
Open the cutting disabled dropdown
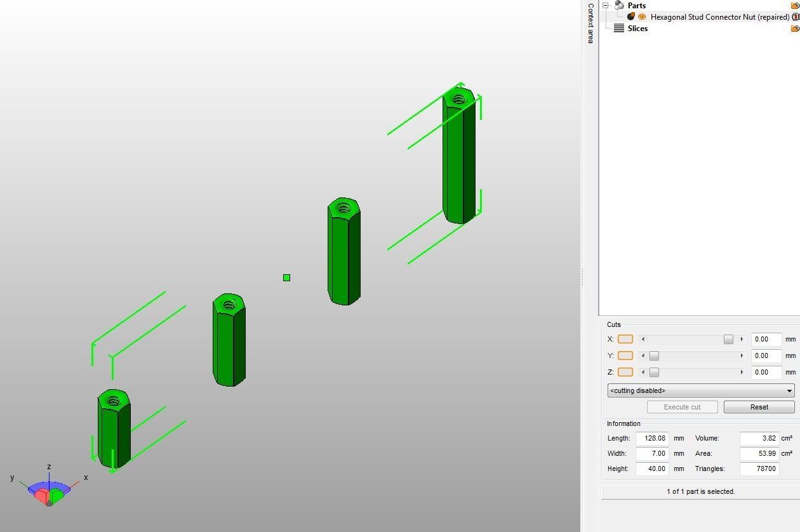(x=701, y=390)
